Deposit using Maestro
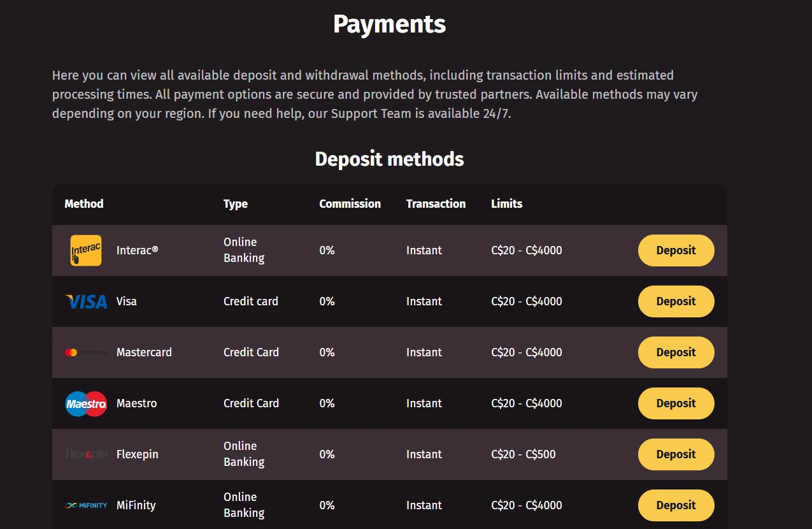 click(676, 403)
